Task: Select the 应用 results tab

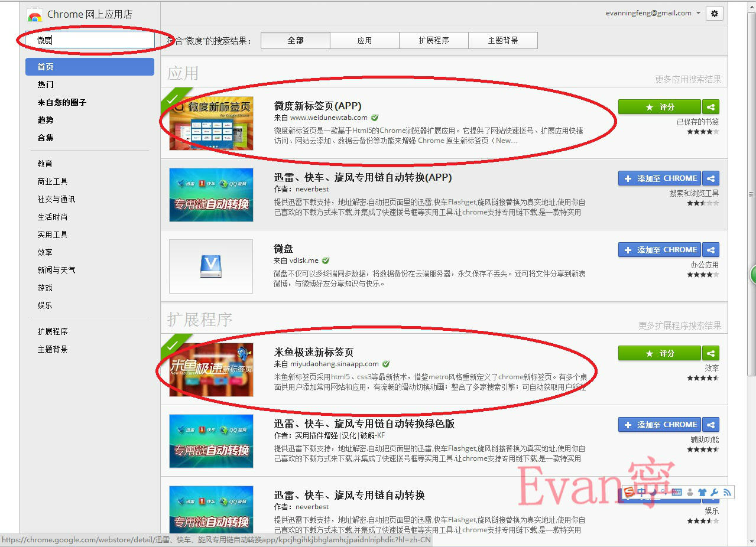Action: [x=365, y=40]
